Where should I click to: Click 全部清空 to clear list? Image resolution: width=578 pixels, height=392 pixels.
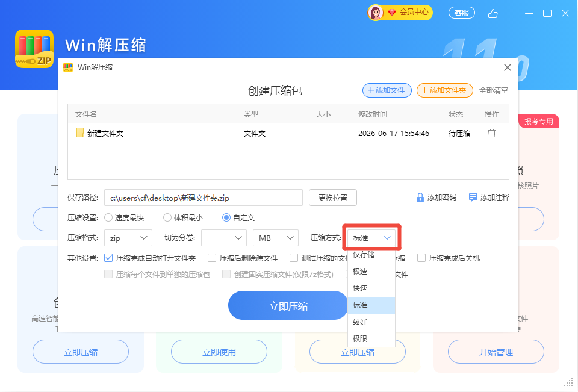point(494,90)
